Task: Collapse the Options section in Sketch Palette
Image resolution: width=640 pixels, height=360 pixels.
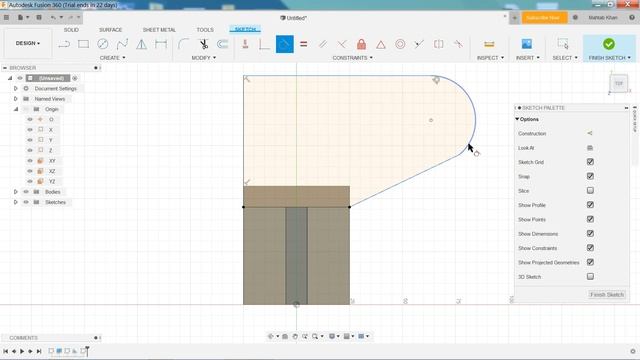Action: point(517,119)
